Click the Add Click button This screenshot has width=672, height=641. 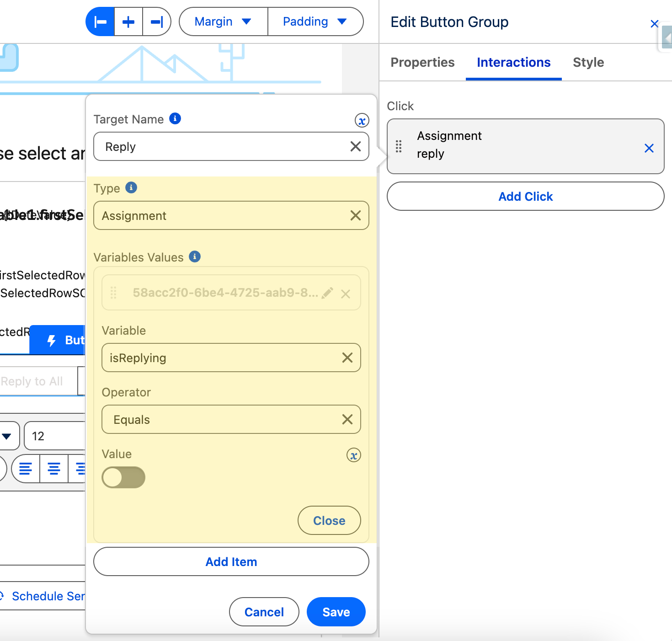click(x=525, y=197)
